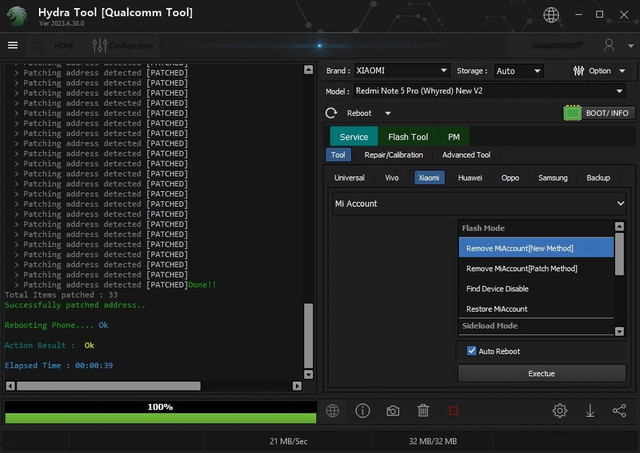Click the Option sliders icon

(578, 71)
